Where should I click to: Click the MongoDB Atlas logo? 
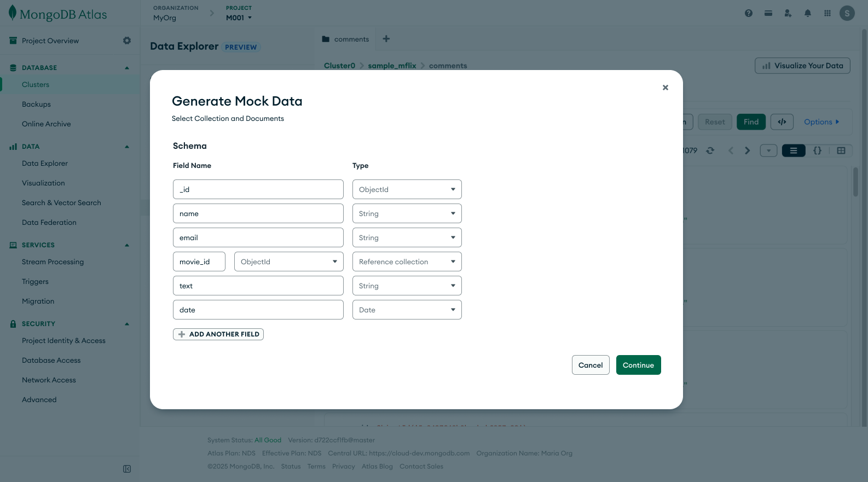click(x=58, y=14)
